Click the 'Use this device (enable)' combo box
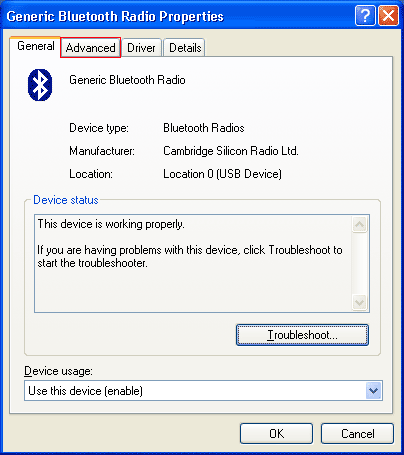 tap(203, 390)
